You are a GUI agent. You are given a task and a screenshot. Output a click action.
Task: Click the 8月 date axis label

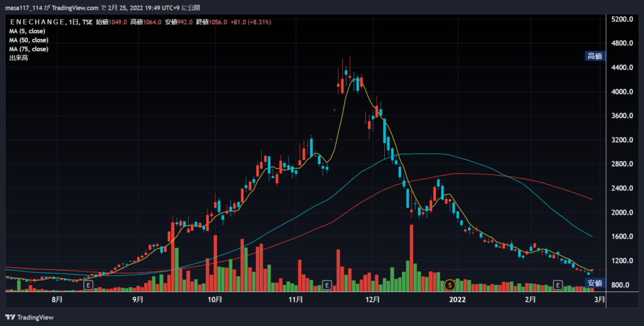pyautogui.click(x=57, y=300)
